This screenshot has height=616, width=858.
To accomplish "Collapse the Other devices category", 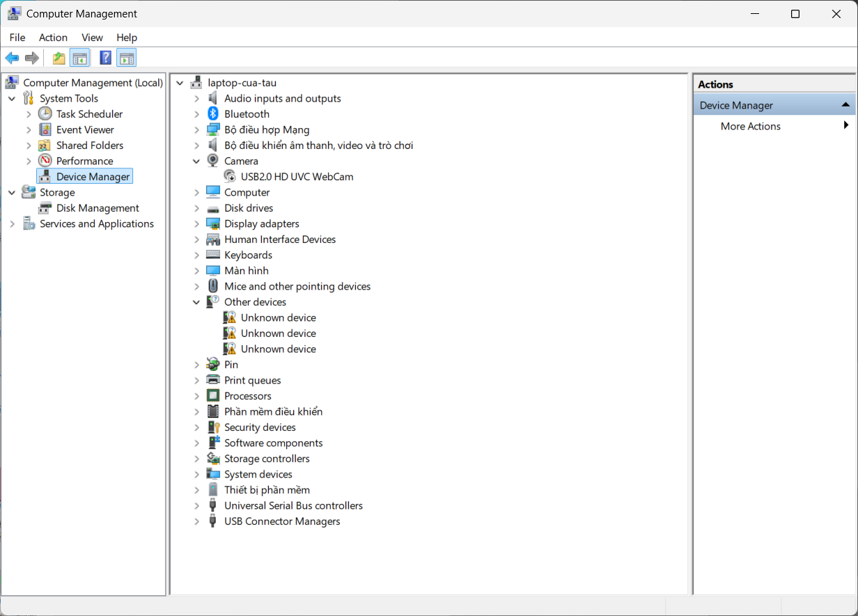I will pos(197,302).
